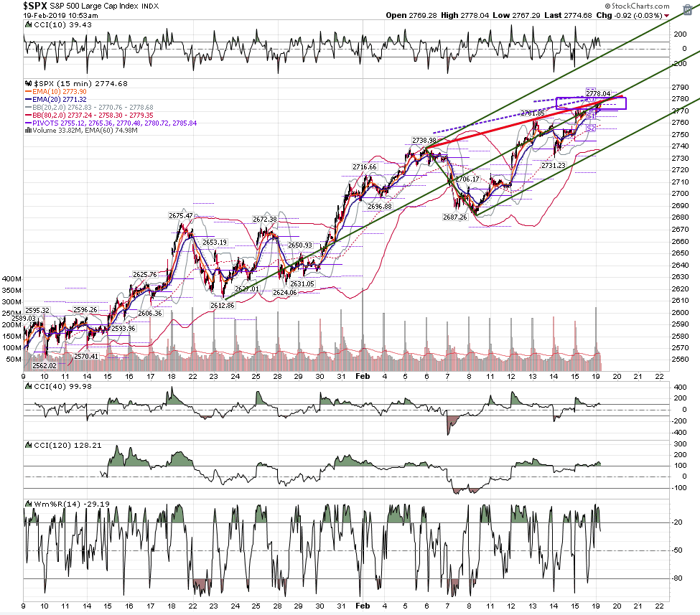This screenshot has width=700, height=615.
Task: Click the "EMA(20) 2771.32" legend entry
Action: [60, 100]
